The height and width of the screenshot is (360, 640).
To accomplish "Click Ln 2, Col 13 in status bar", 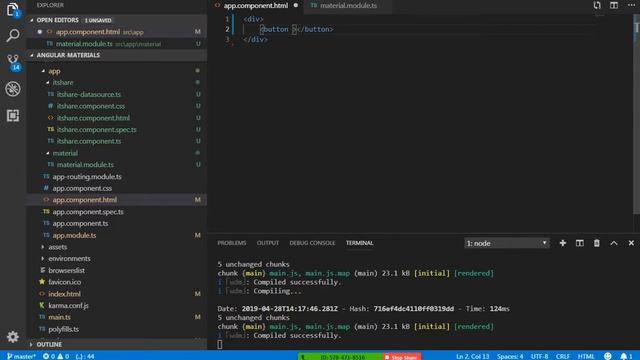I will pyautogui.click(x=472, y=356).
